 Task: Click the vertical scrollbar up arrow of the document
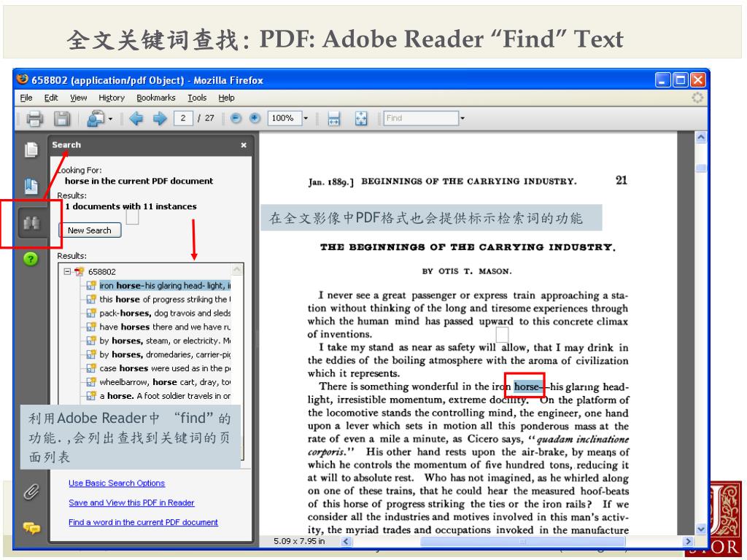[701, 138]
